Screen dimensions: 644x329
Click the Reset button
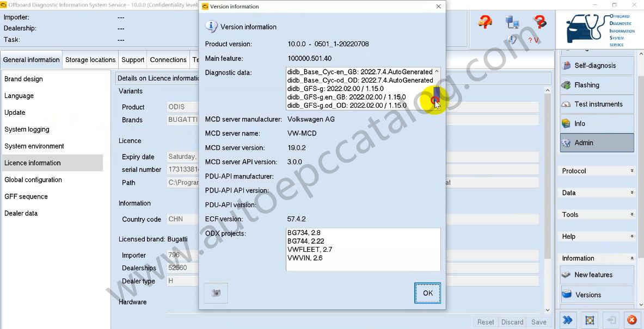tap(486, 322)
